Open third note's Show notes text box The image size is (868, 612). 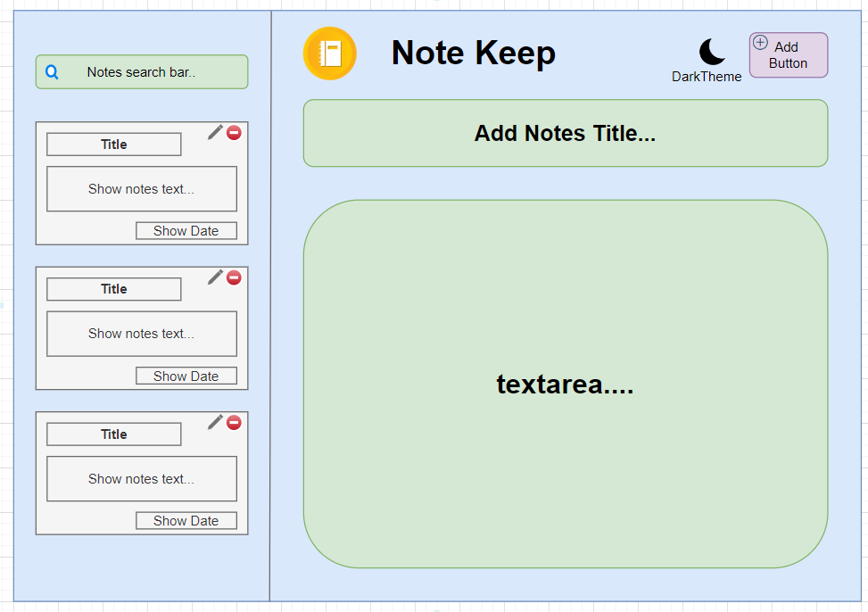click(142, 478)
